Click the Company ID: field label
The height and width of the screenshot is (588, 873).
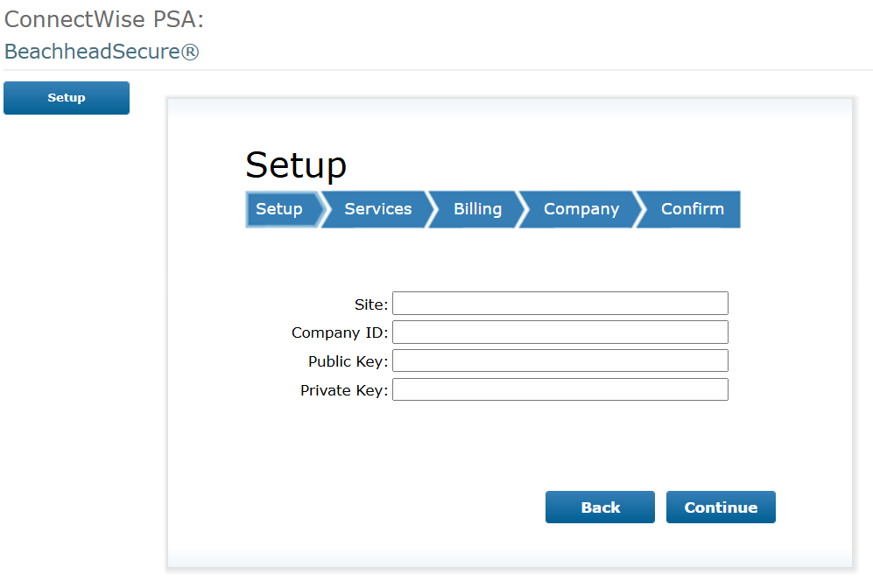tap(340, 332)
